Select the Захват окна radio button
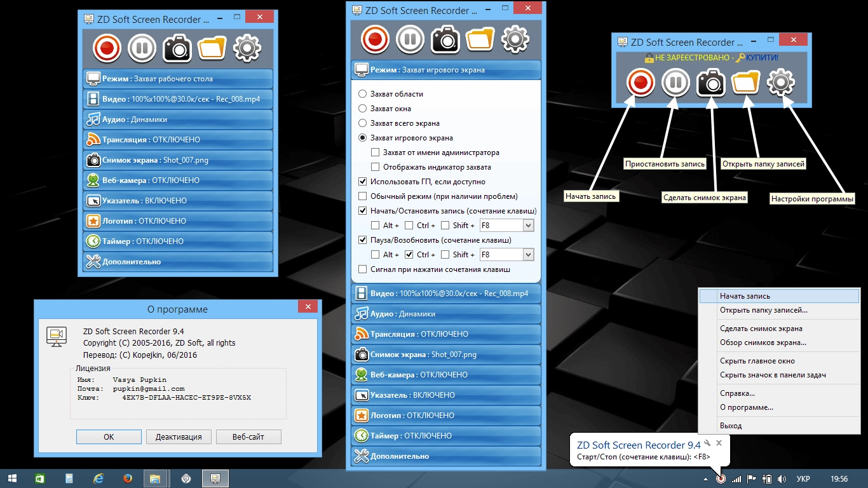868x488 pixels. click(363, 109)
